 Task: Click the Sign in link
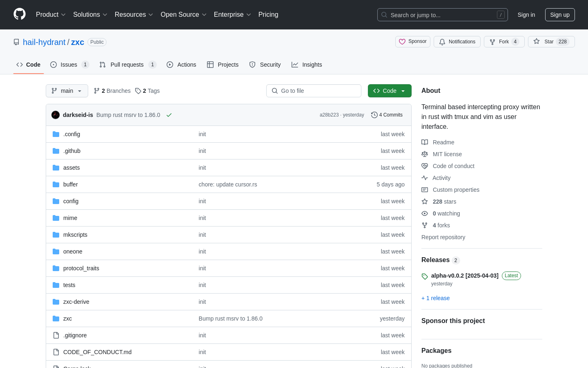point(526,15)
